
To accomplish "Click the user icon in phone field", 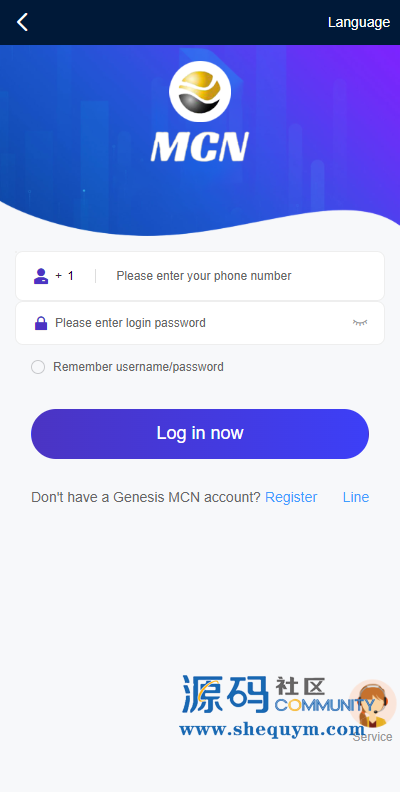I will 41,276.
